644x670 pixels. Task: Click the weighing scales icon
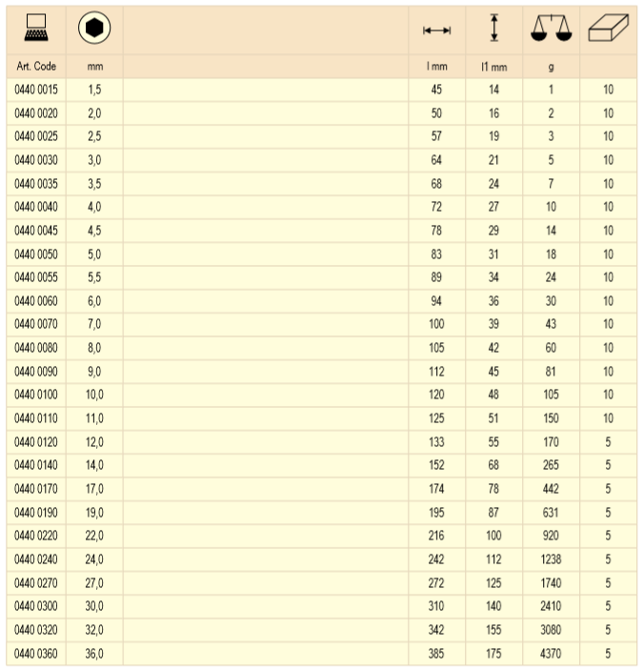pos(551,30)
